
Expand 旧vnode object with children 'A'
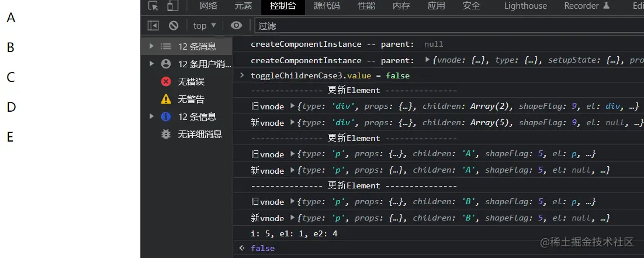[x=292, y=153]
